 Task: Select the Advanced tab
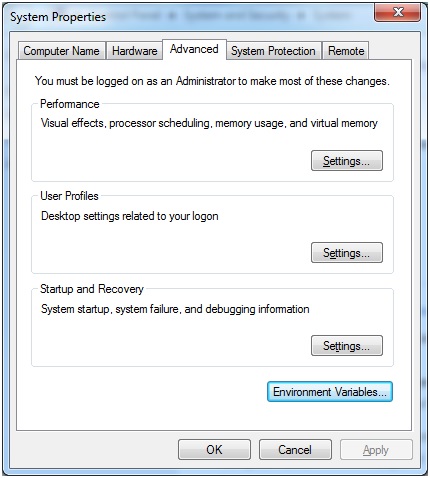click(194, 49)
